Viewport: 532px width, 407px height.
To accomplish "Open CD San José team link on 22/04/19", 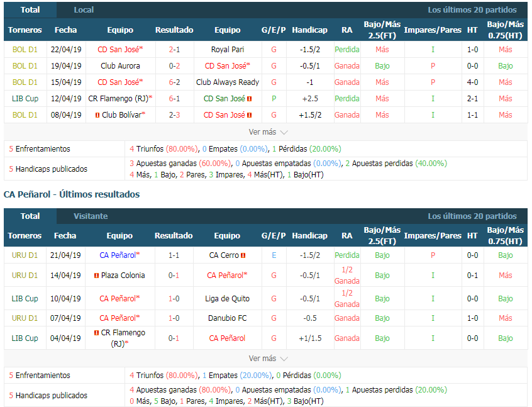I will pyautogui.click(x=120, y=50).
